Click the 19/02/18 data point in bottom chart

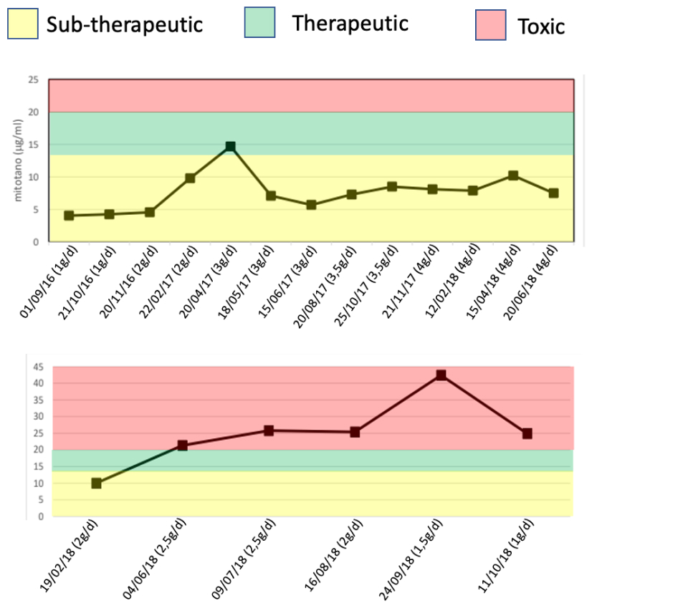pos(96,483)
